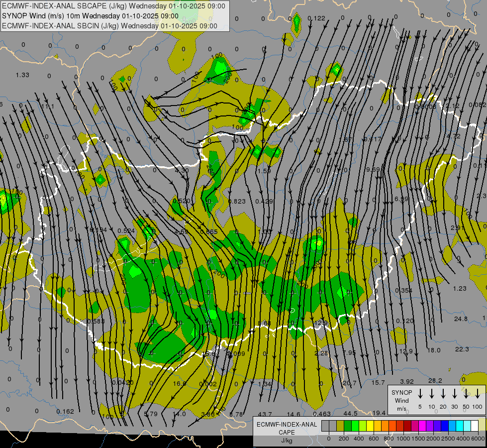Pick the dark green swatch in CAPE legend
The width and height of the screenshot is (487, 448).
[348, 426]
